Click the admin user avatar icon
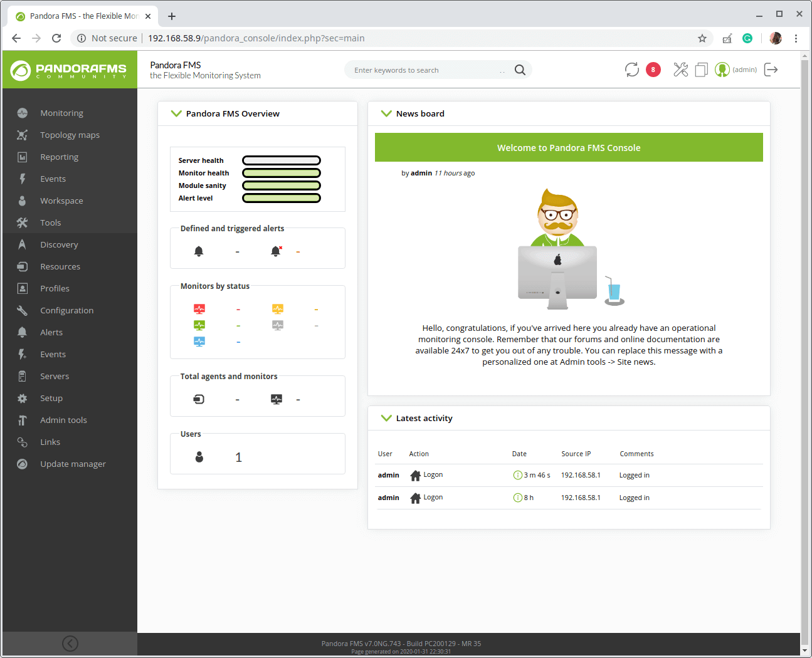The image size is (812, 658). tap(722, 70)
